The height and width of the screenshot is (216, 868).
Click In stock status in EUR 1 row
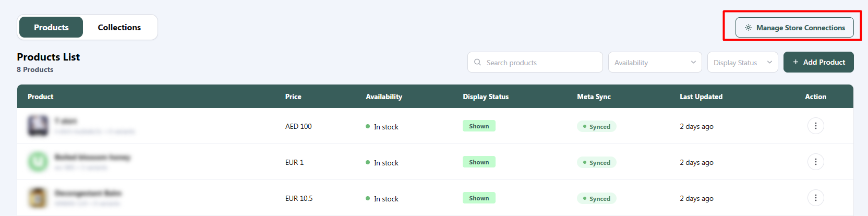pyautogui.click(x=382, y=163)
